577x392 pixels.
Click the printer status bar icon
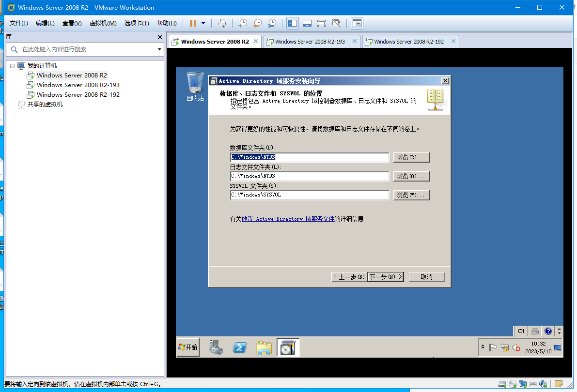pos(533,384)
